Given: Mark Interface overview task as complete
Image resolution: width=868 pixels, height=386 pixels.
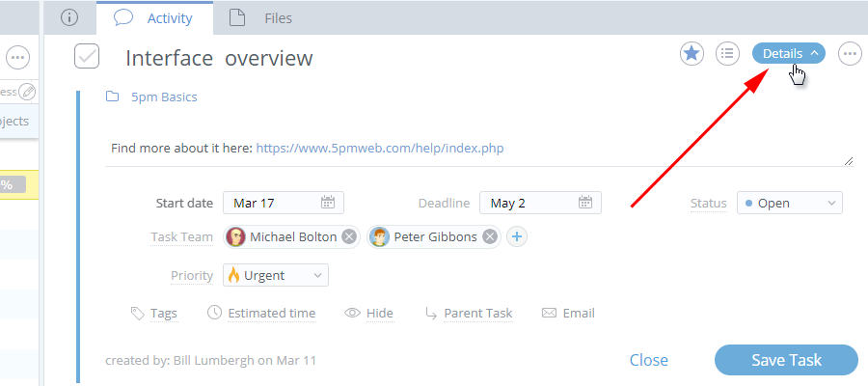Looking at the screenshot, I should (87, 57).
